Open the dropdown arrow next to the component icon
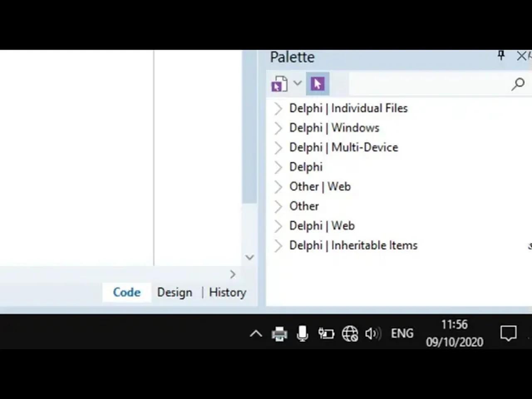Viewport: 532px width, 399px height. click(298, 83)
